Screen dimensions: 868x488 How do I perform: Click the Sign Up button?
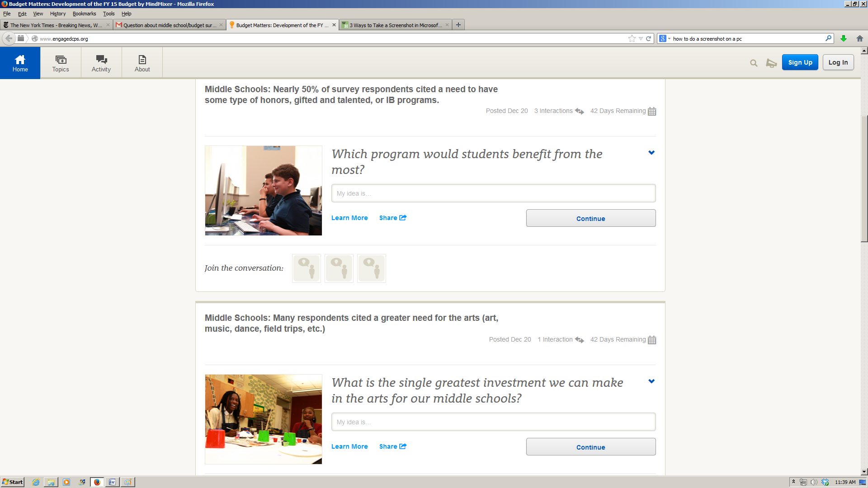[x=800, y=62]
